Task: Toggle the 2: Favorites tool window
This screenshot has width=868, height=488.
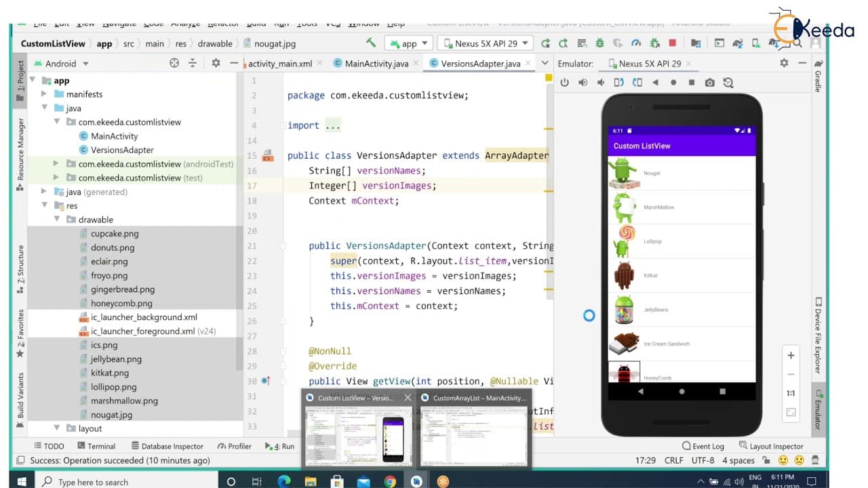Action: (20, 333)
